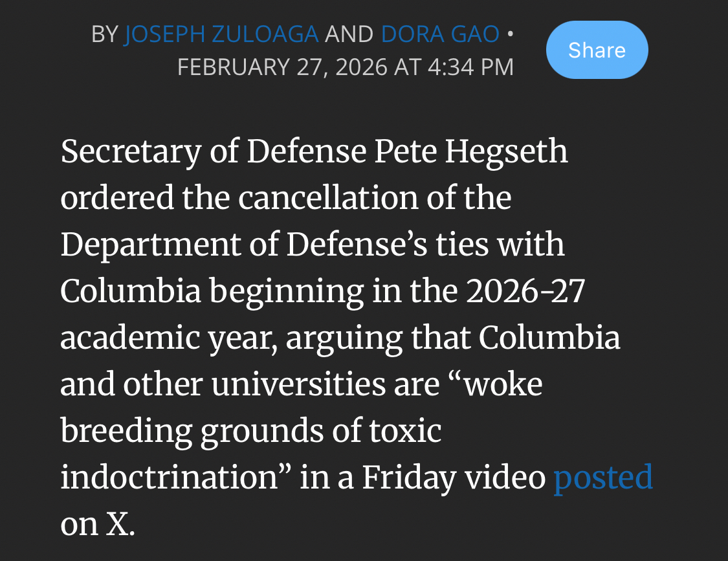Click the bullet separator after Dora Gao
This screenshot has width=728, height=561.
pos(510,34)
